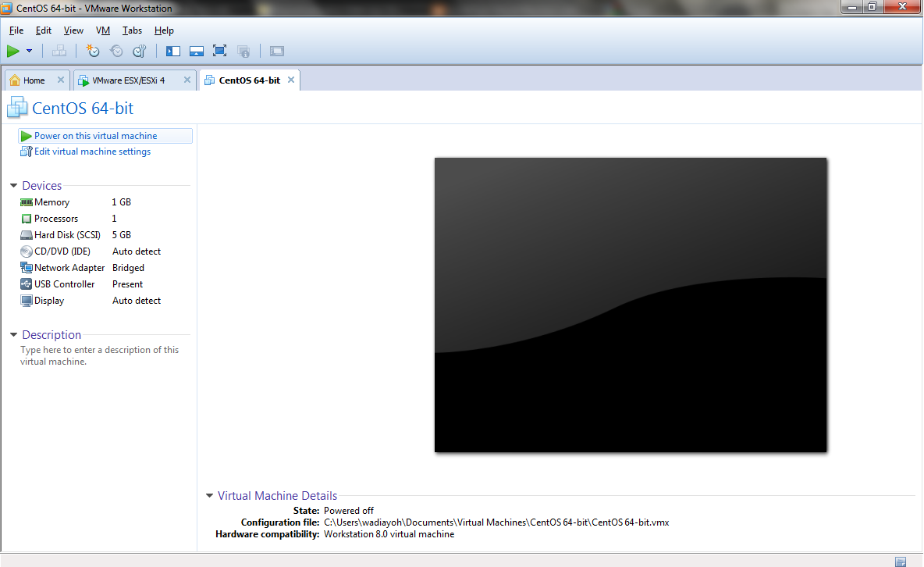Toggle the library sidebar view icon
Image resolution: width=924 pixels, height=567 pixels.
[x=173, y=52]
